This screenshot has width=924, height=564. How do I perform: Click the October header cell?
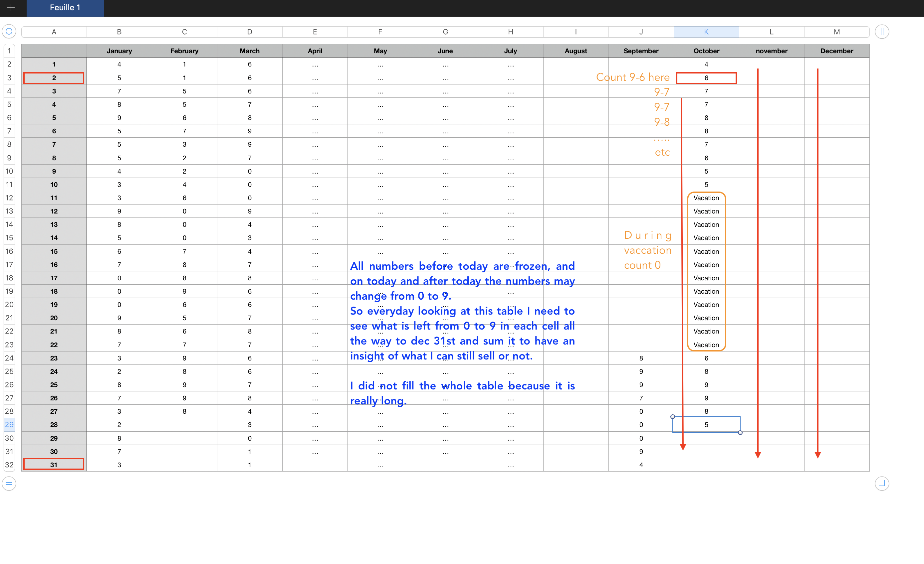706,51
